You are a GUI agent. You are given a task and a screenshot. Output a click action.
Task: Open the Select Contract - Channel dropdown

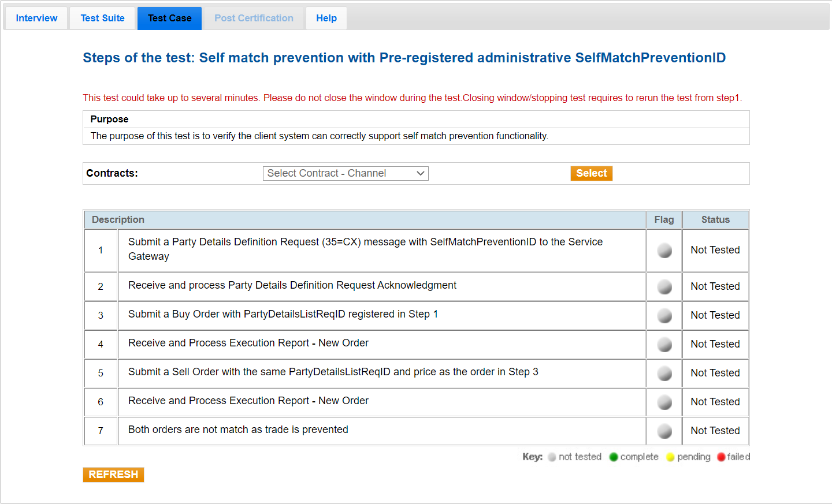[x=346, y=173]
